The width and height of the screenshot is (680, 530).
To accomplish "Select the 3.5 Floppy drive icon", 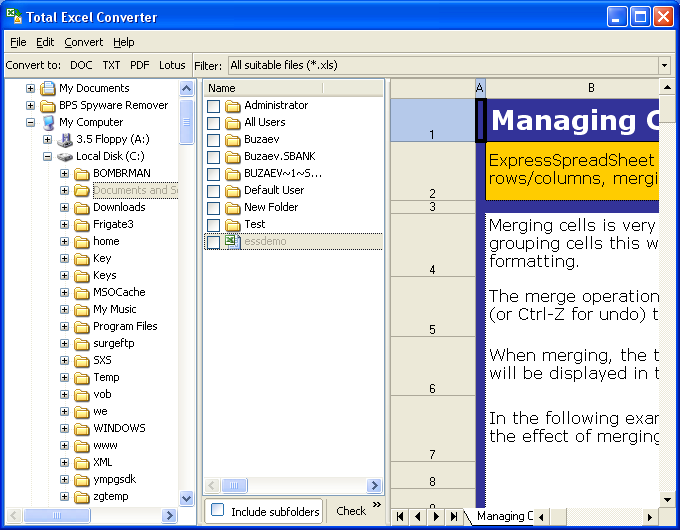I will [x=65, y=140].
